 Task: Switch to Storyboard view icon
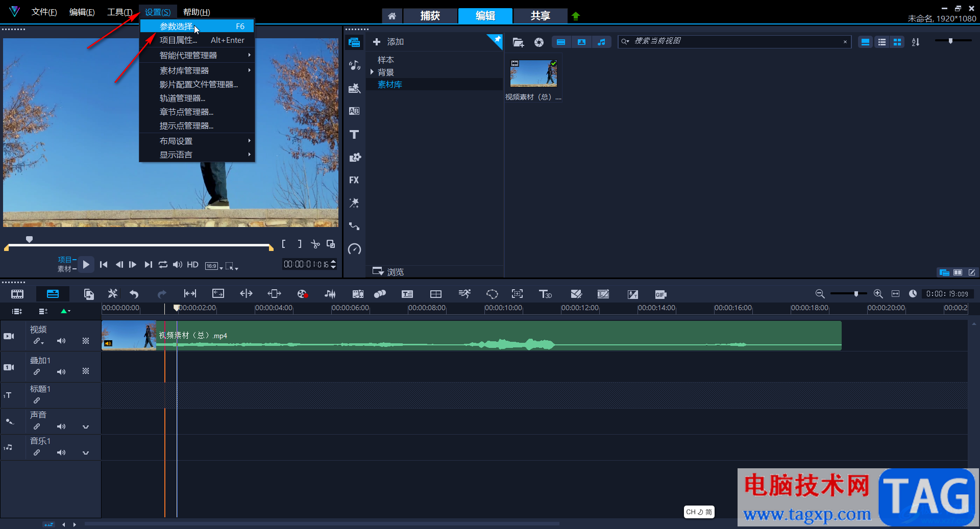tap(17, 294)
